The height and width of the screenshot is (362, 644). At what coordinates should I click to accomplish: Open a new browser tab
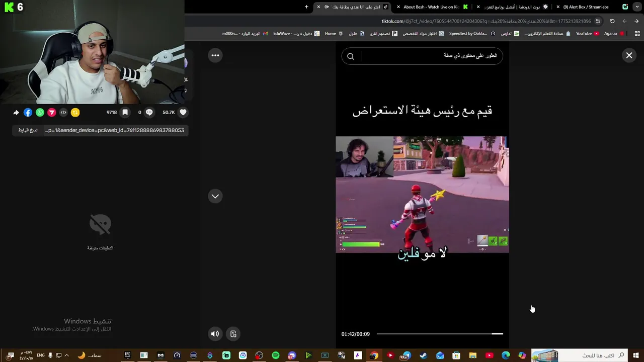coord(306,7)
